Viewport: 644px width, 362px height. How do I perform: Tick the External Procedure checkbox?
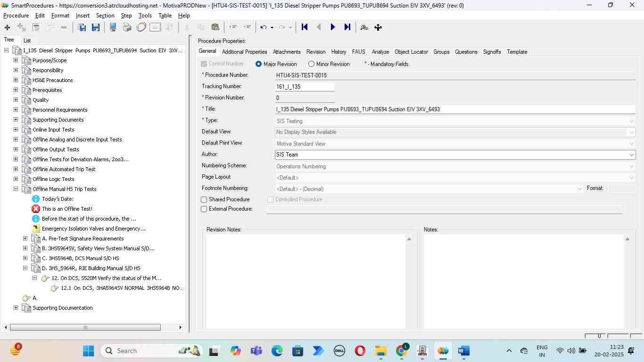coord(204,209)
